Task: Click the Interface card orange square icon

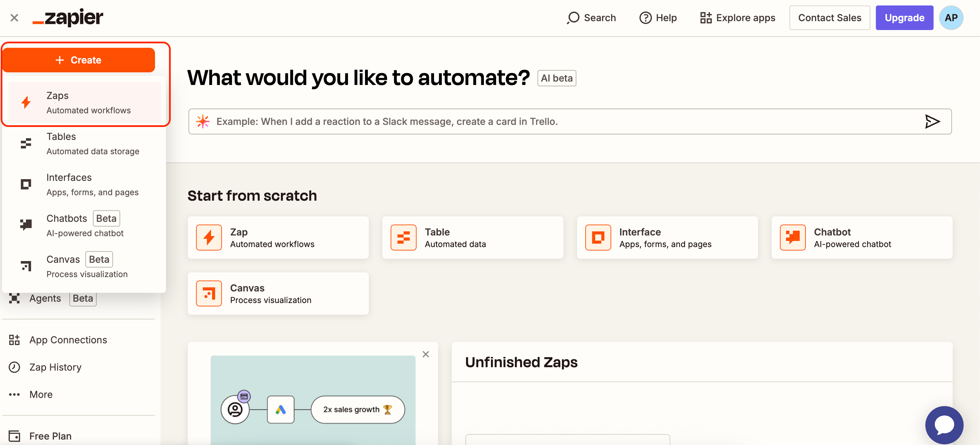Action: pyautogui.click(x=598, y=238)
